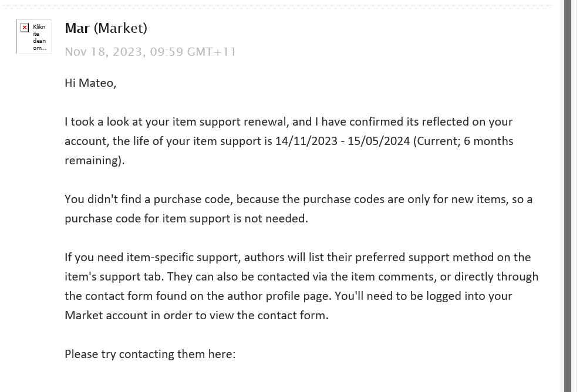580x392 pixels.
Task: Click the broken avatar image placeholder
Action: tap(34, 36)
